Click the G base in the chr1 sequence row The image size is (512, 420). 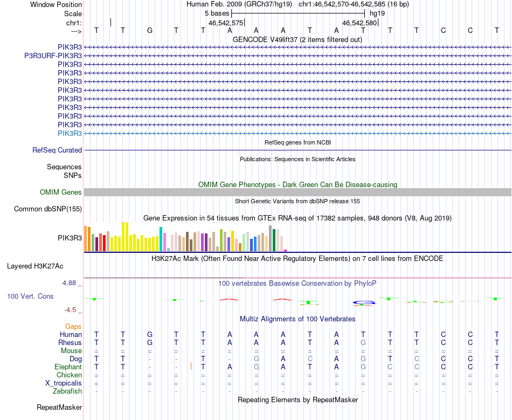[149, 30]
